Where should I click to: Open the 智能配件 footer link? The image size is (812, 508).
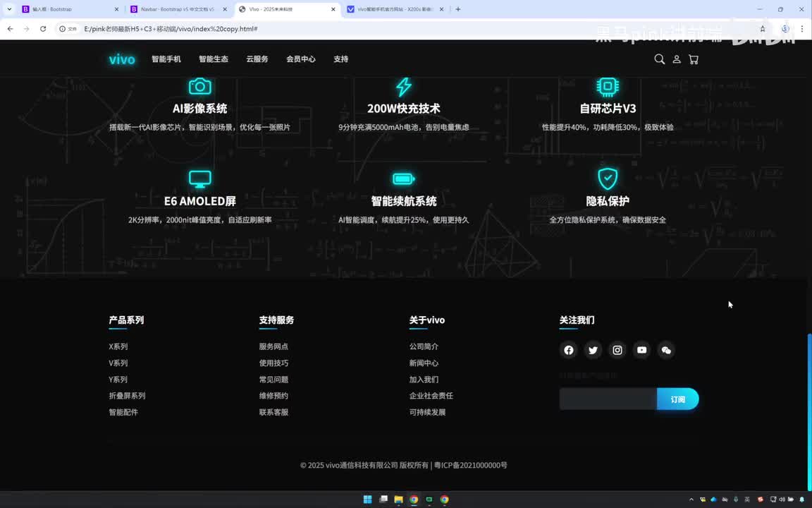[123, 412]
